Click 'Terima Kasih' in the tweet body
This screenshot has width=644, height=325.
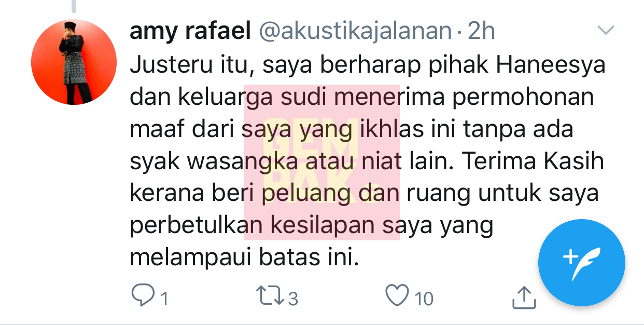533,162
